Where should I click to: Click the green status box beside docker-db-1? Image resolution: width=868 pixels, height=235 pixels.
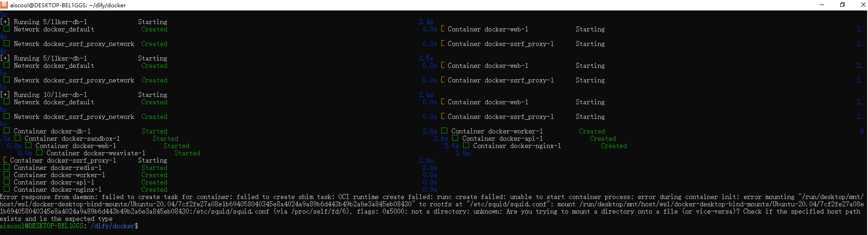pyautogui.click(x=6, y=131)
